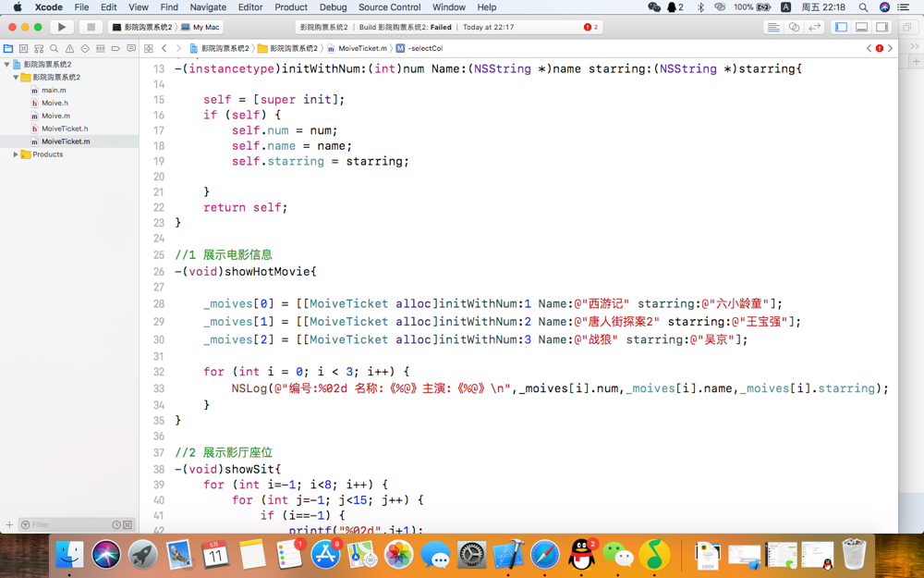This screenshot has height=578, width=924.
Task: Toggle the Utilities panel visibility
Action: tap(881, 27)
